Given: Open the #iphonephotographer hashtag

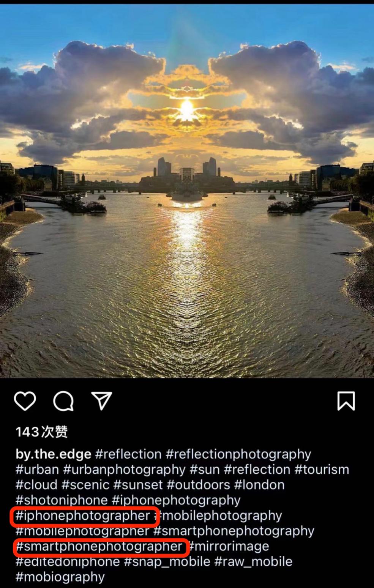Looking at the screenshot, I should 83,515.
